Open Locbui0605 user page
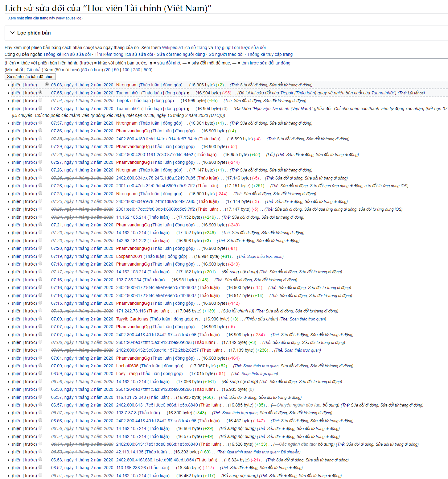The height and width of the screenshot is (479, 448). (127, 366)
